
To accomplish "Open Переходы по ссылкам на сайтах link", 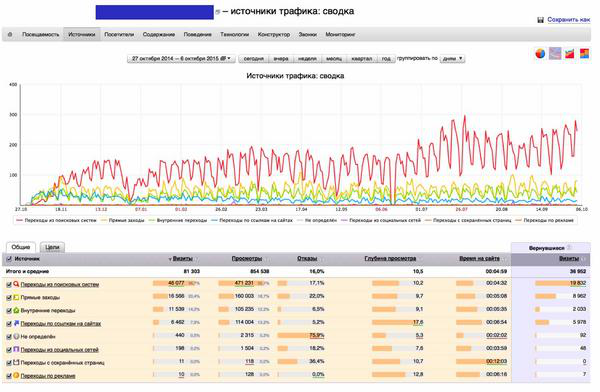I will [61, 323].
